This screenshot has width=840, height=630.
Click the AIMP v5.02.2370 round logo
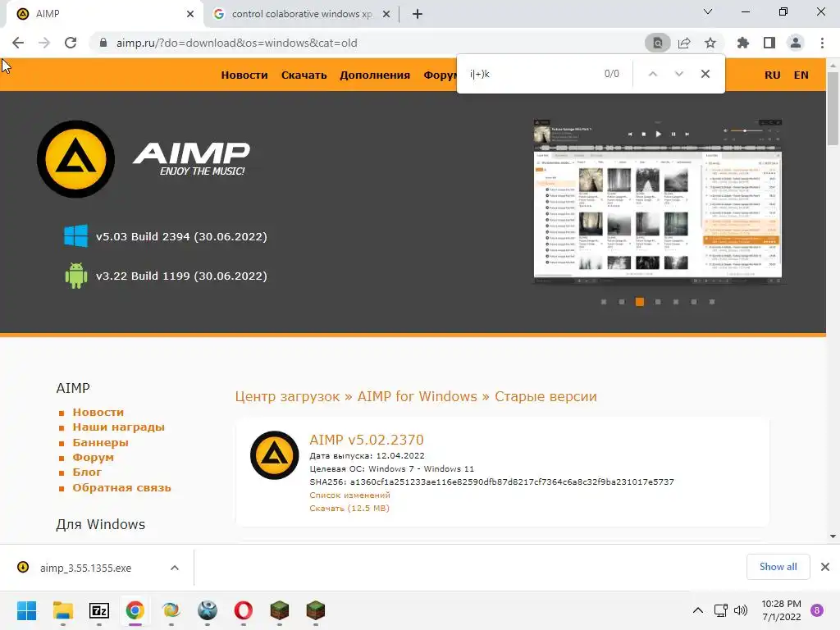(274, 455)
